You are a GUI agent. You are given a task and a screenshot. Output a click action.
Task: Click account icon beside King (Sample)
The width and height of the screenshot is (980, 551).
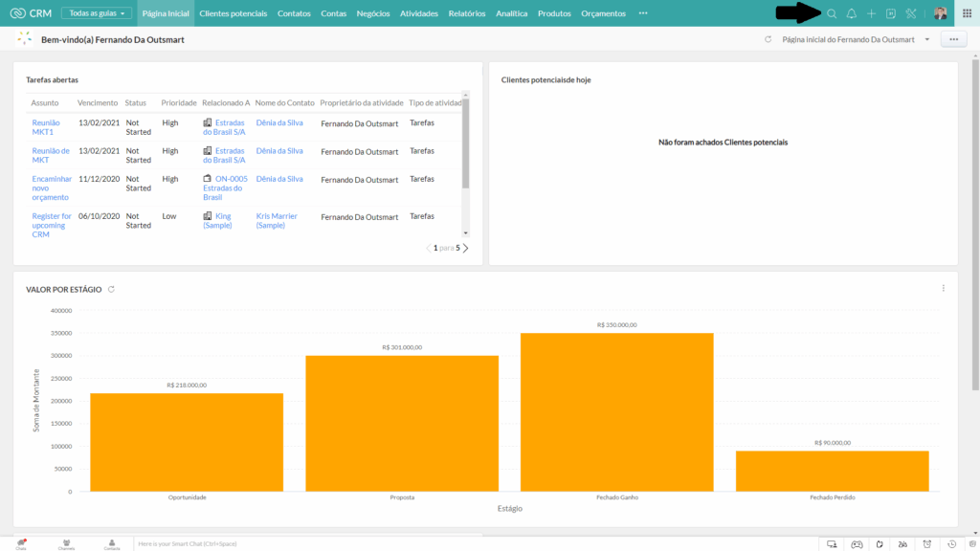(208, 216)
